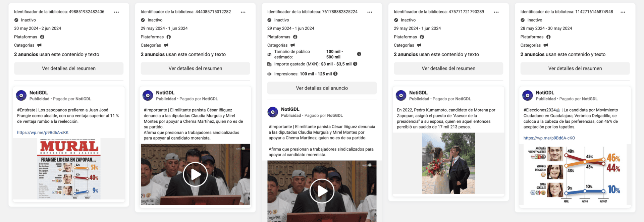Open the poll chart image showing 46% and 44%
Image resolution: width=644 pixels, height=222 pixels.
575,175
